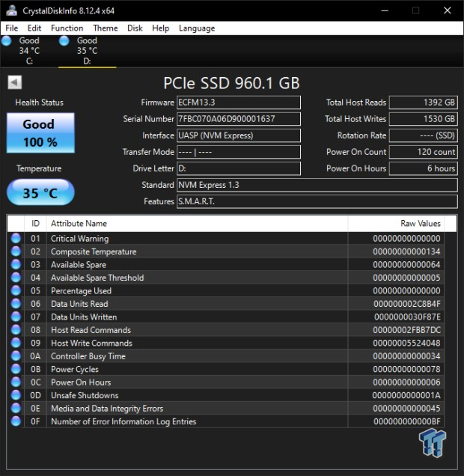Minimize the CrystalDiskInfo window
The width and height of the screenshot is (464, 476).
pyautogui.click(x=385, y=10)
